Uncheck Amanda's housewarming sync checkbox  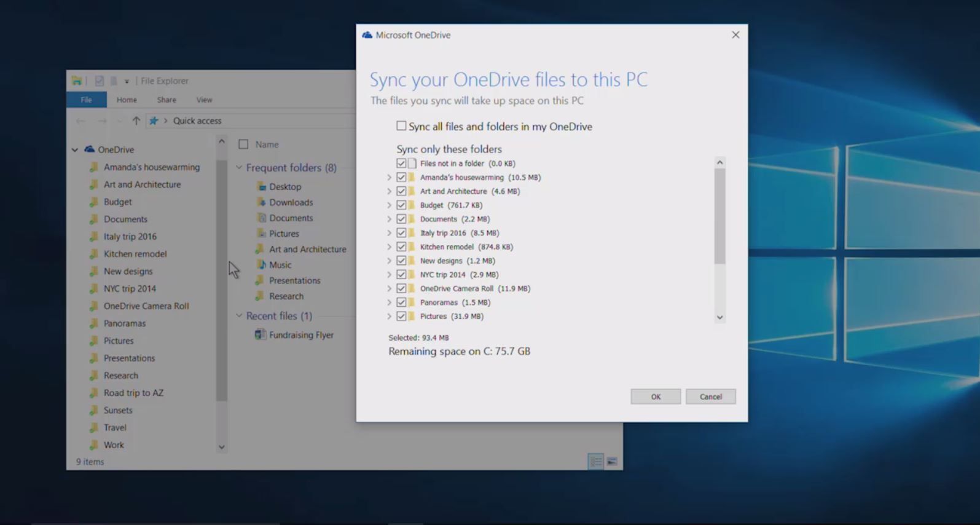401,177
